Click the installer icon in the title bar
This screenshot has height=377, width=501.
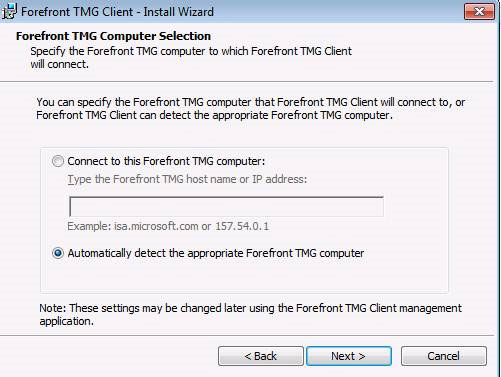point(9,11)
